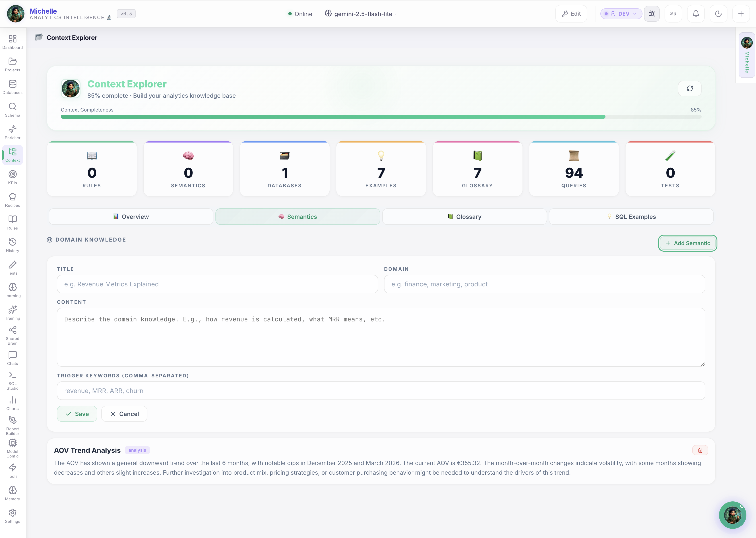Delete the AOV Trend Analysis entry

coord(700,450)
